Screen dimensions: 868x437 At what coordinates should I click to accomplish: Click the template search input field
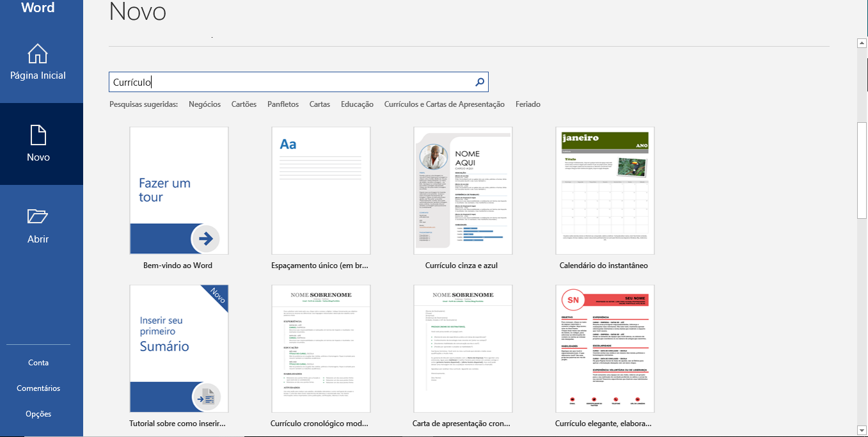click(291, 82)
